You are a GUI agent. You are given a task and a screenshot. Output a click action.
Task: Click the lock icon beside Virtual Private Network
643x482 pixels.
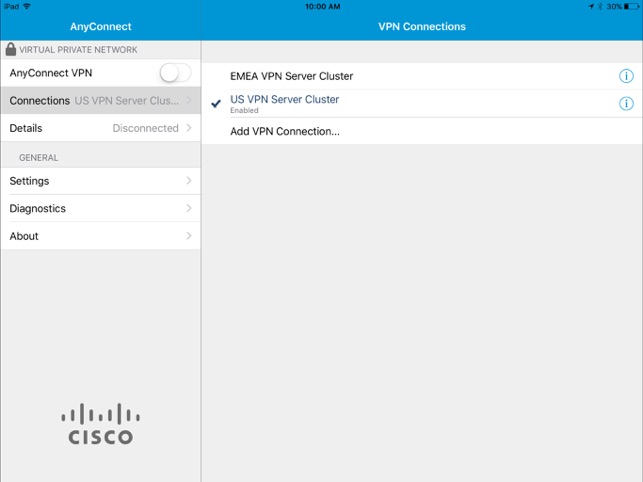tap(11, 49)
